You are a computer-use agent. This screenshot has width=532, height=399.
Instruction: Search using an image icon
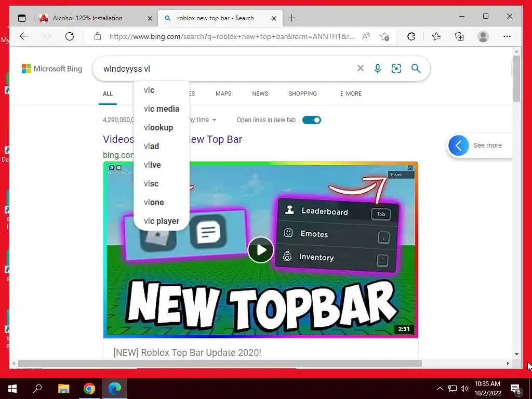coord(396,69)
